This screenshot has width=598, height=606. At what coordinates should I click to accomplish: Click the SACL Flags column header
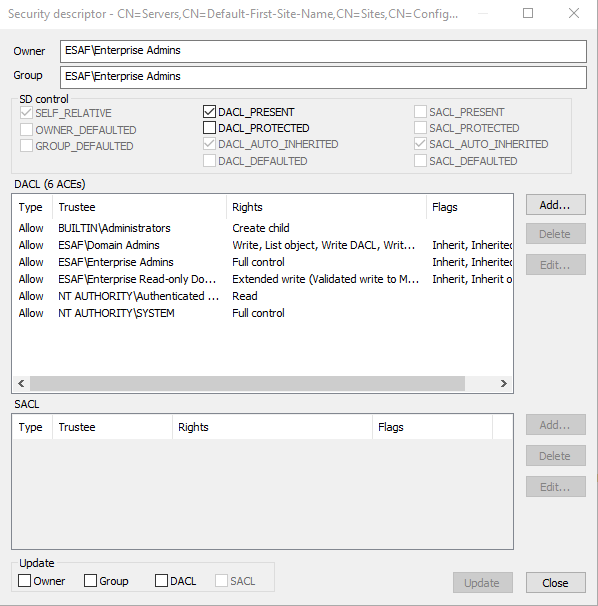click(x=433, y=427)
